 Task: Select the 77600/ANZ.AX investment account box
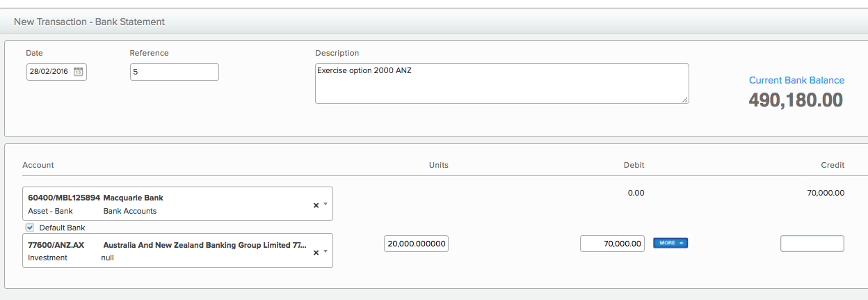[177, 251]
